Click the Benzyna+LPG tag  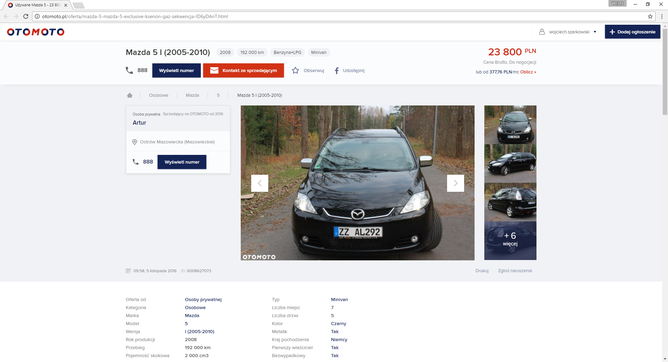click(287, 52)
